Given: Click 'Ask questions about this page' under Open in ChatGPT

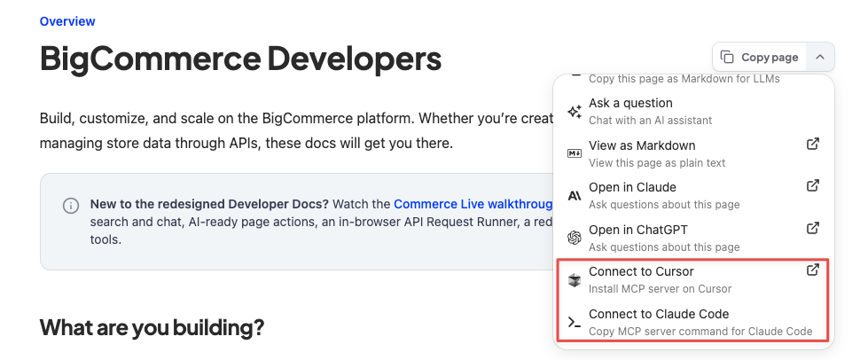Looking at the screenshot, I should click(664, 247).
